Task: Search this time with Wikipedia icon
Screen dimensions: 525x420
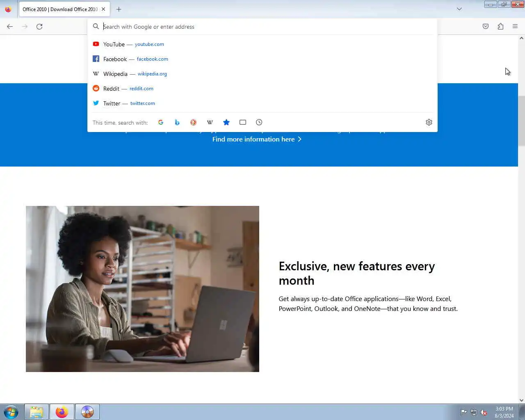Action: pyautogui.click(x=210, y=122)
